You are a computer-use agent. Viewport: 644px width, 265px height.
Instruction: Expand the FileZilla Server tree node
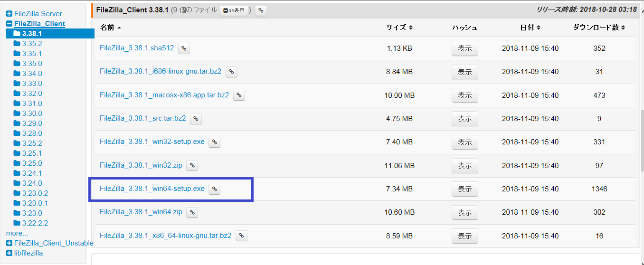point(9,14)
